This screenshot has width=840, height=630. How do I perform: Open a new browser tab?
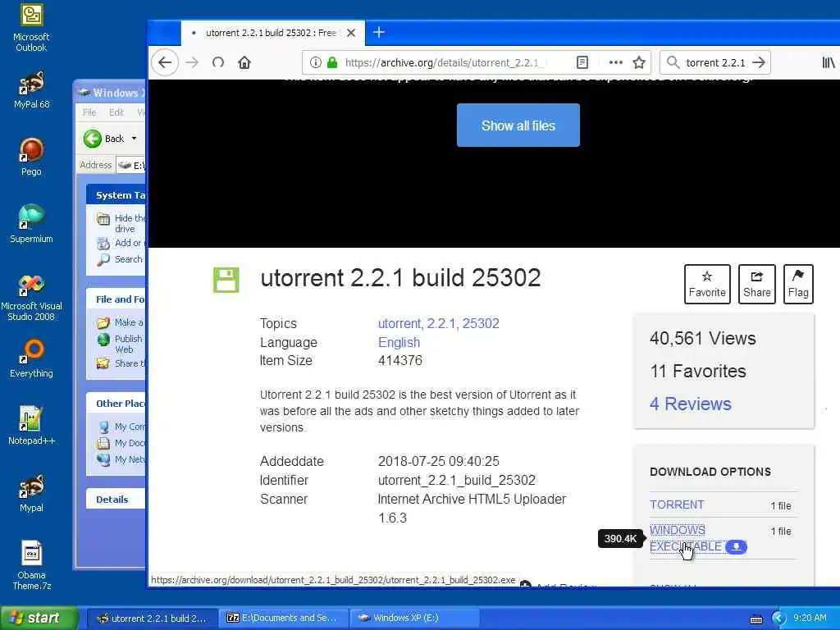click(x=379, y=32)
